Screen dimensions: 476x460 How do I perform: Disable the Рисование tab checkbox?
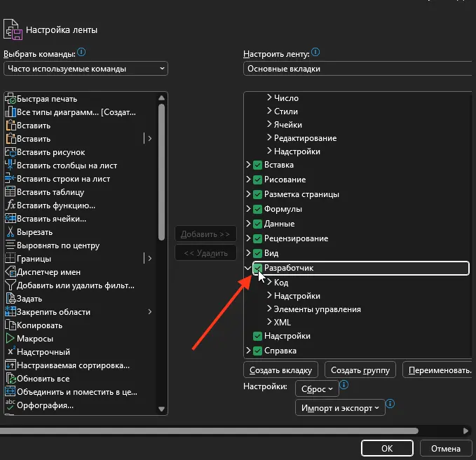(x=258, y=180)
